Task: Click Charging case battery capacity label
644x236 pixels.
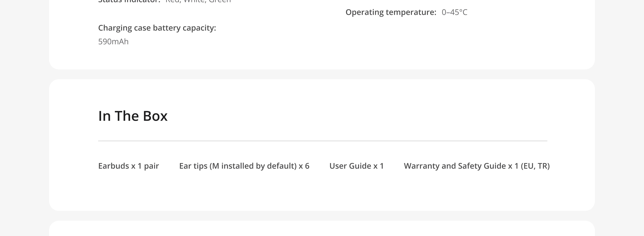Action: pos(157,28)
